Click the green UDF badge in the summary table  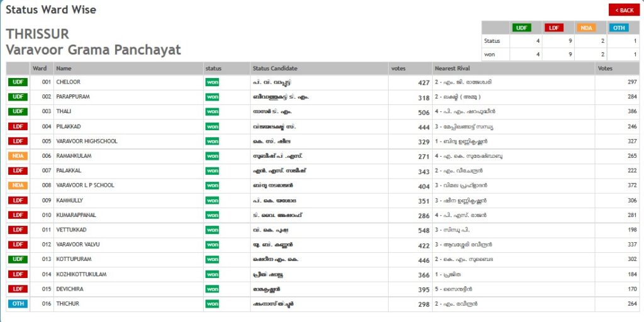[x=521, y=28]
